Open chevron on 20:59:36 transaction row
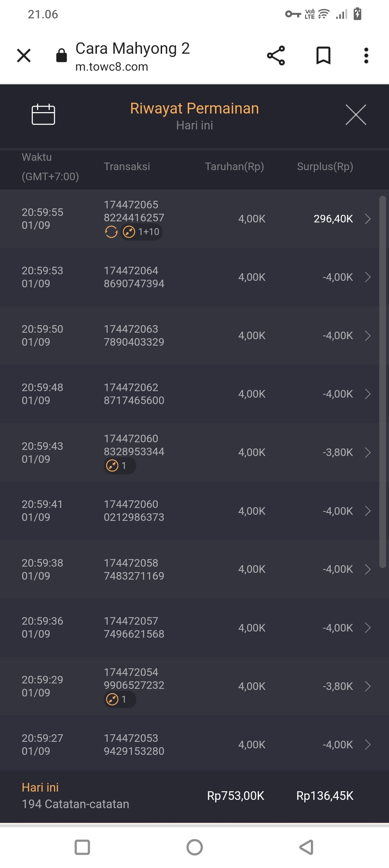389x868 pixels. click(x=367, y=628)
